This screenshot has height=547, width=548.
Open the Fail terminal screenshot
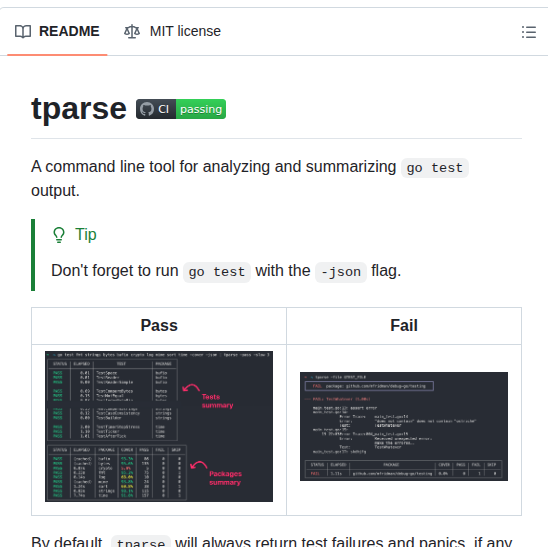404,426
